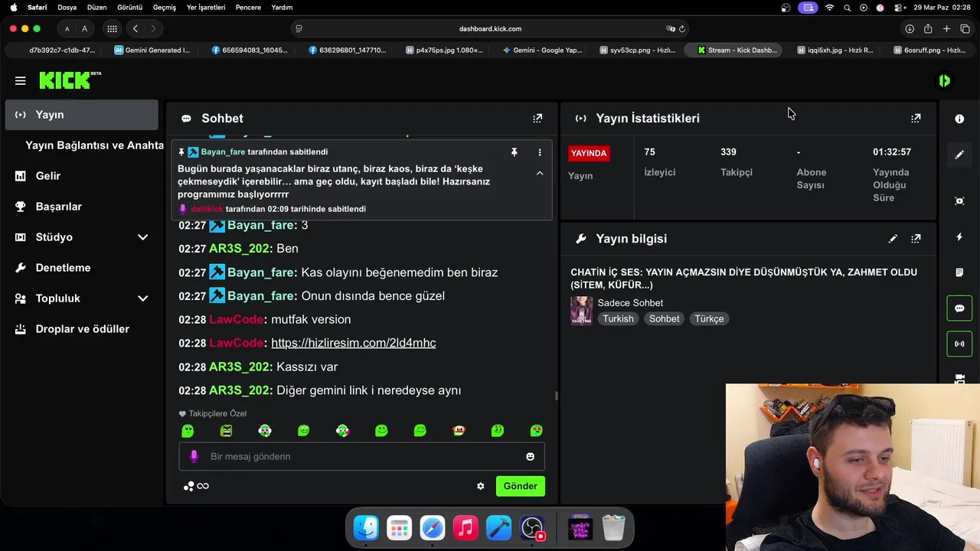980x551 pixels.
Task: Toggle the chat bubble widget in right sidebar
Action: (x=959, y=308)
